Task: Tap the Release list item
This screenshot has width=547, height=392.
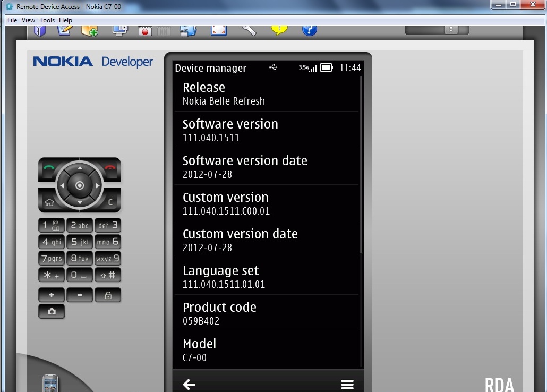Action: coord(267,93)
